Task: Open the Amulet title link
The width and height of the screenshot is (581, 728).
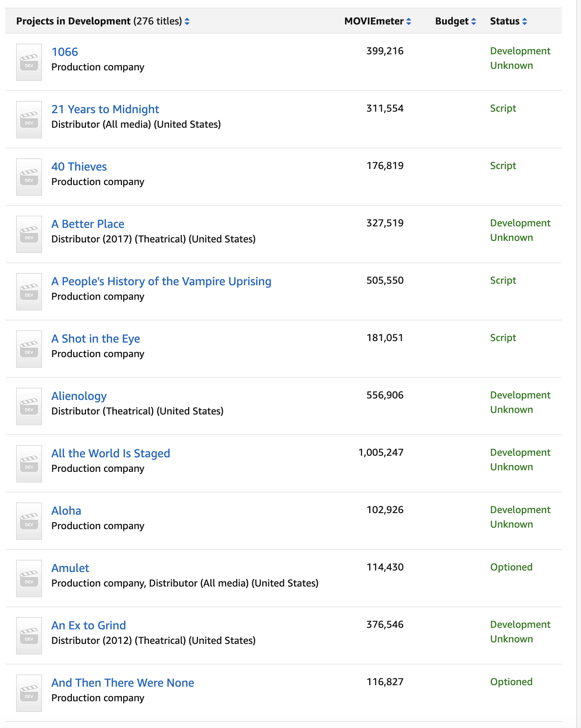Action: click(x=70, y=568)
